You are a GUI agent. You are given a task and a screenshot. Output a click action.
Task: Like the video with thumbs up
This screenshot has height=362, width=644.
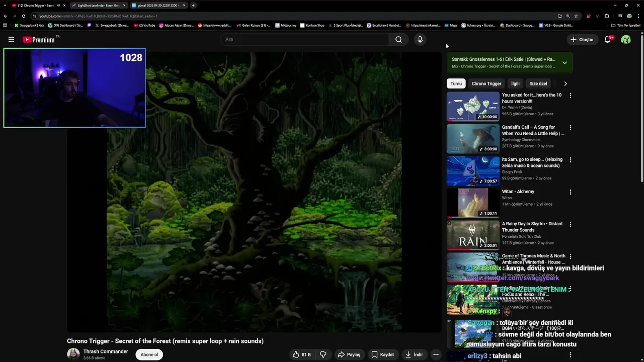click(302, 354)
